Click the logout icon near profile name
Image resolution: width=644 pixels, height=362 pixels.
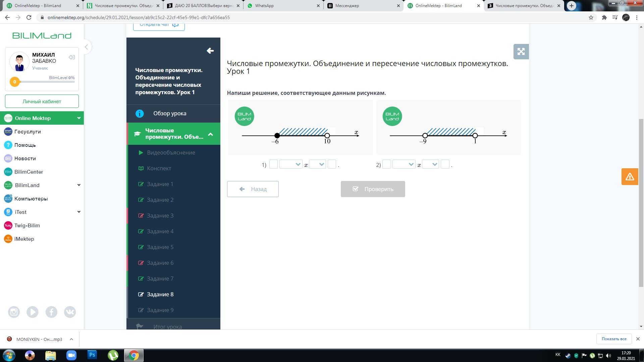pos(72,57)
